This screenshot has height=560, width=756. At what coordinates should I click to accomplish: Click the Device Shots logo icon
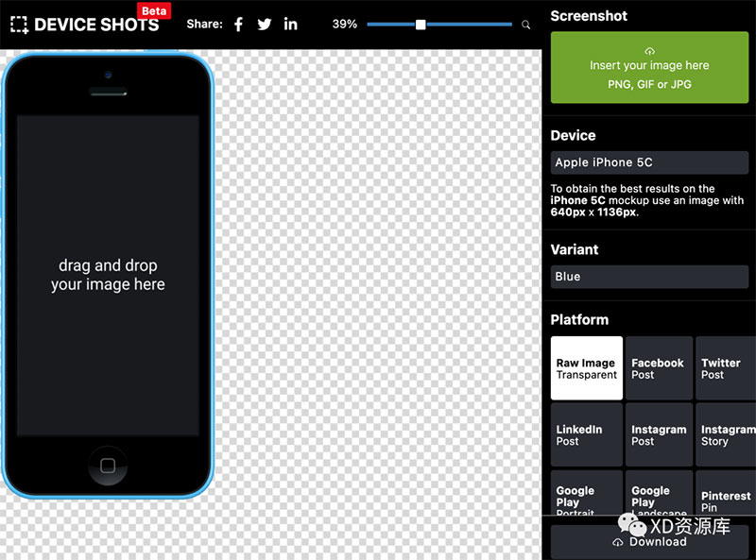(19, 25)
